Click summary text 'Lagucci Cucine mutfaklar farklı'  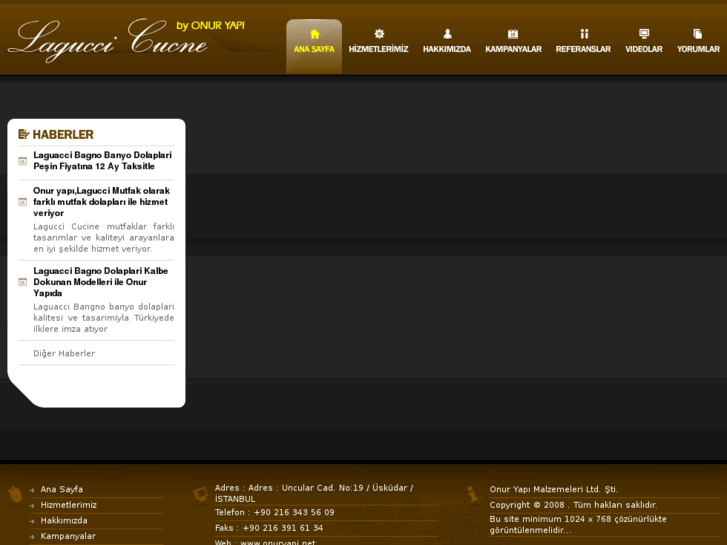(104, 237)
